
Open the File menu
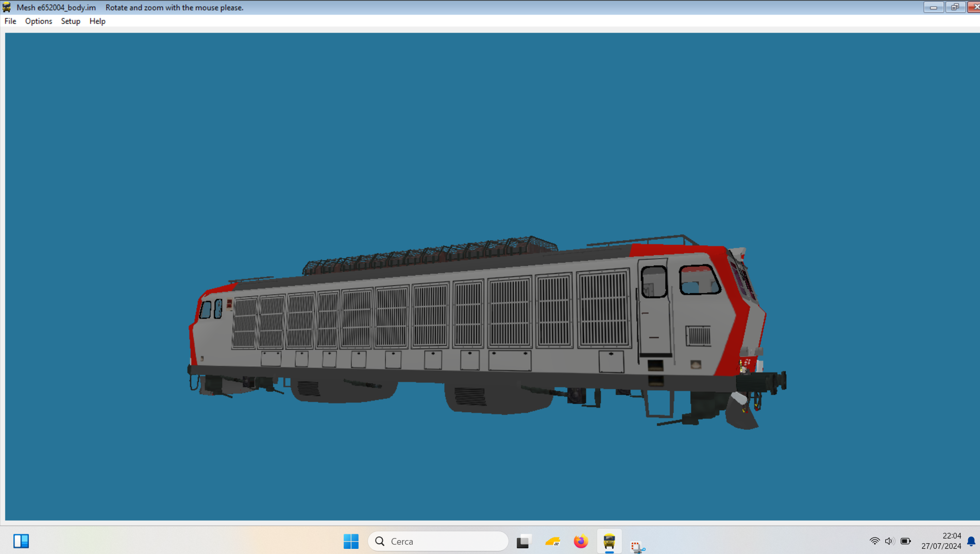click(x=10, y=21)
